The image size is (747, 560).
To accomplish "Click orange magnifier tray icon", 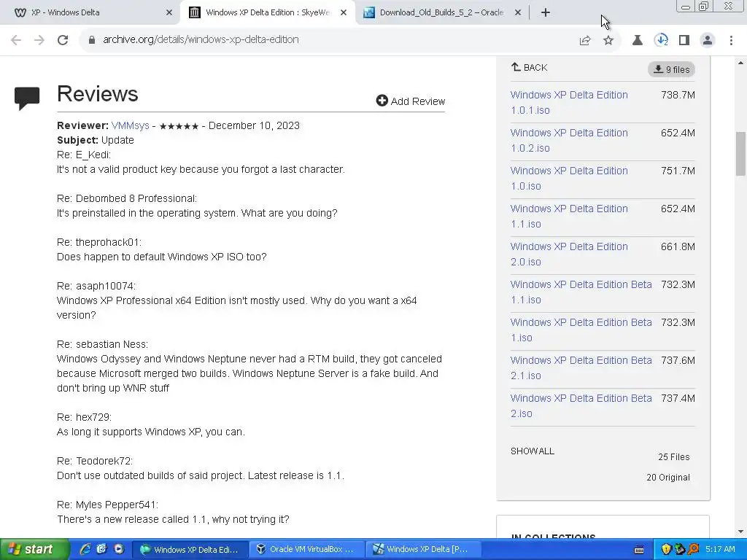I will coord(693,550).
